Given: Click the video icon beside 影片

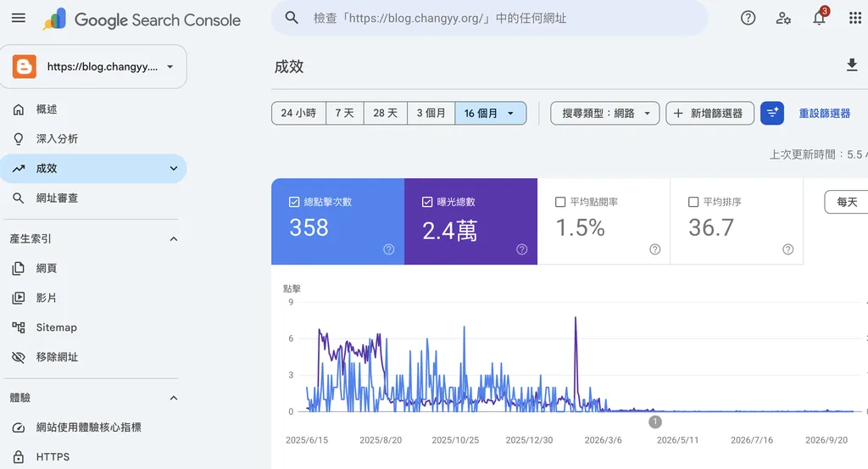Looking at the screenshot, I should tap(19, 298).
